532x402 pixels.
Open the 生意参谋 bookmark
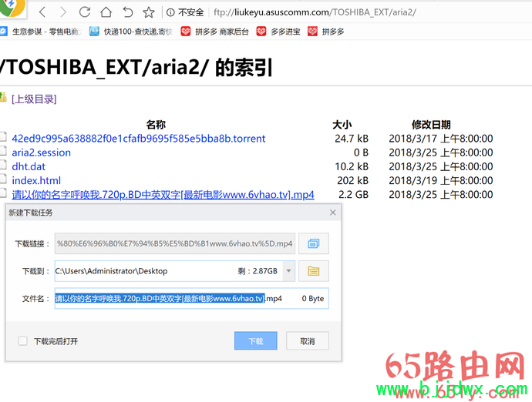click(41, 32)
